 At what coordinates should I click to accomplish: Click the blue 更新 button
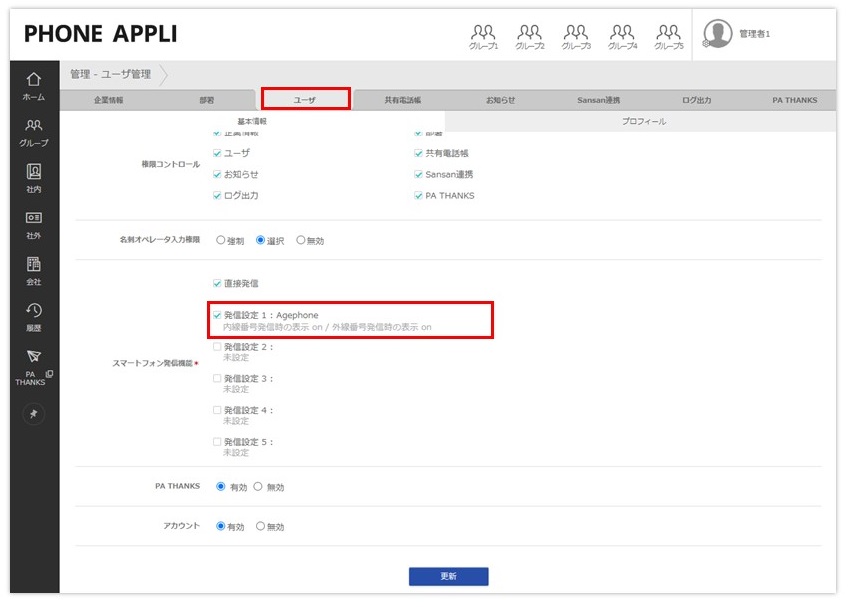coord(448,576)
